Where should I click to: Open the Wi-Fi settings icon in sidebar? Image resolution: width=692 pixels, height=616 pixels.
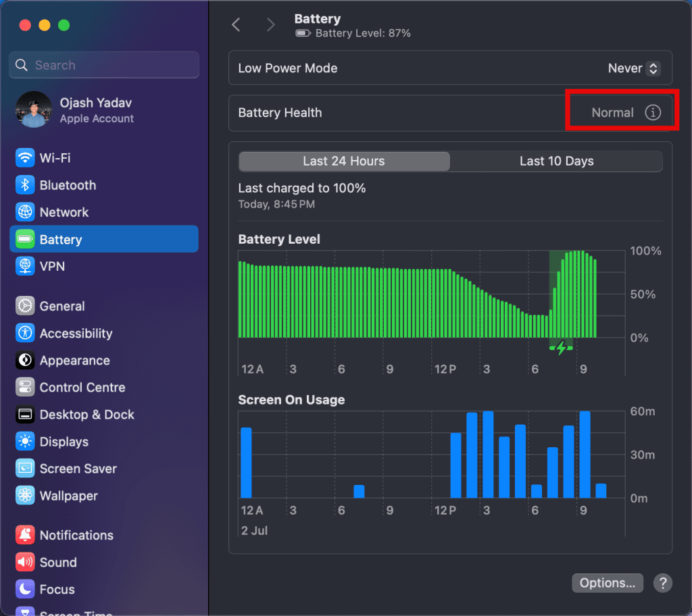pos(25,158)
